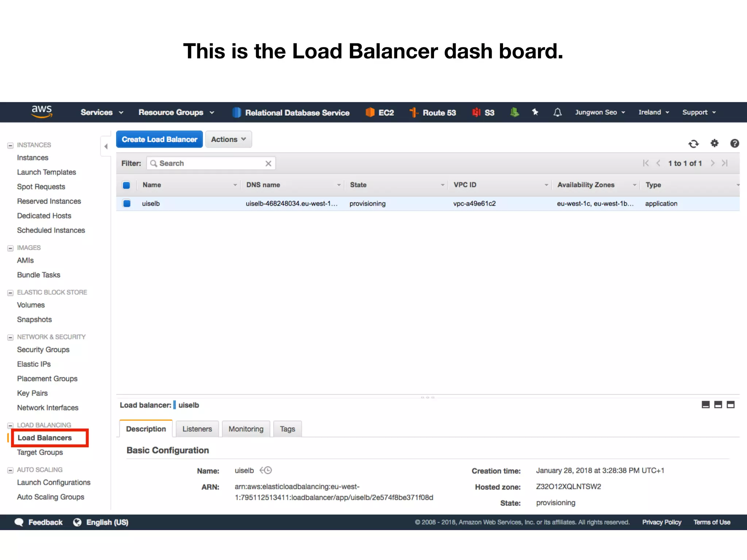The width and height of the screenshot is (747, 560).
Task: Click the rename icon beside uiselb name
Action: (266, 470)
